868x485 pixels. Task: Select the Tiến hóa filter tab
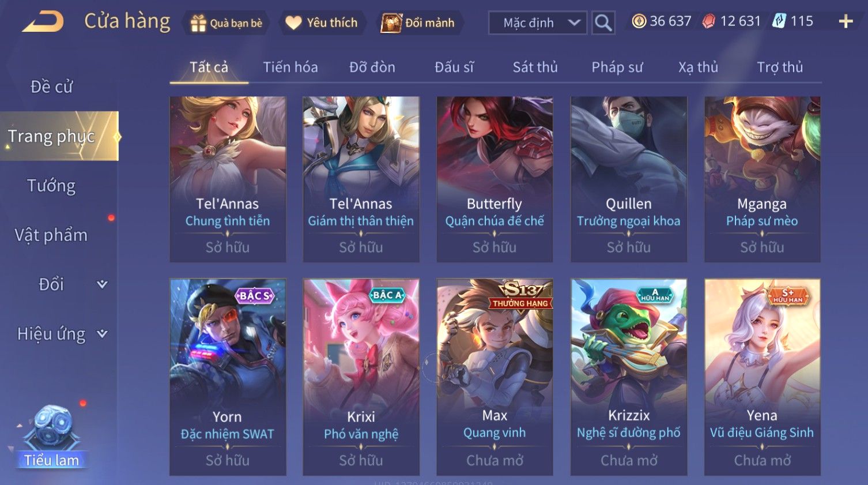pos(290,67)
